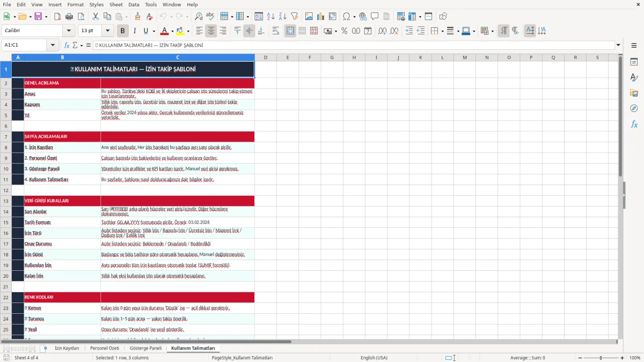
Task: Click zoom out minus button
Action: click(x=579, y=358)
